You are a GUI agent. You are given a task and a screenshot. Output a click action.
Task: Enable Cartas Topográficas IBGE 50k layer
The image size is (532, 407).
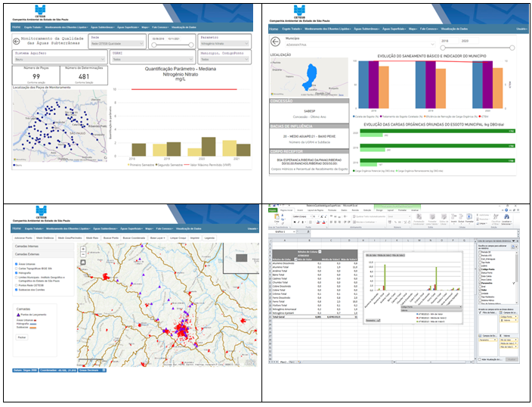17,269
